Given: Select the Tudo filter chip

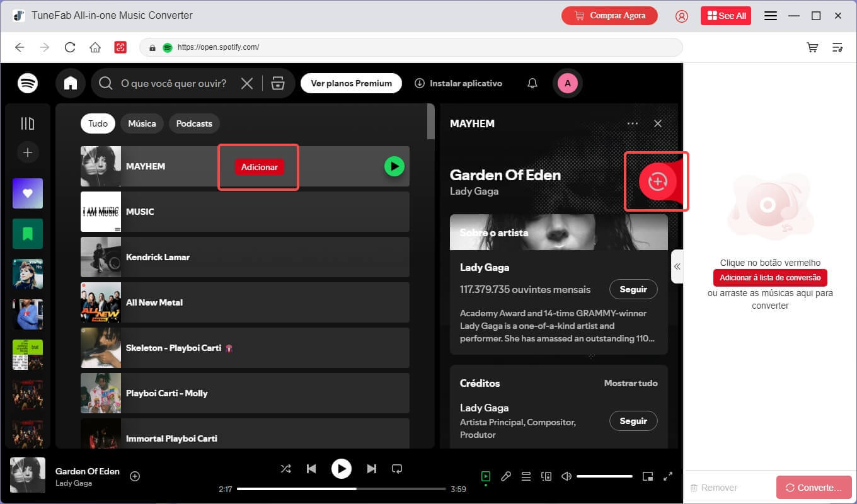Looking at the screenshot, I should point(98,123).
